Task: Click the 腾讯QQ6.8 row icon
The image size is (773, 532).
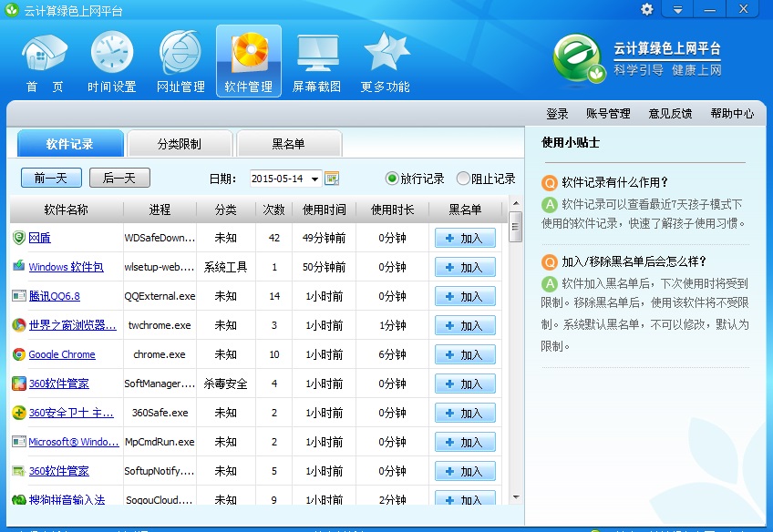Action: [x=19, y=295]
